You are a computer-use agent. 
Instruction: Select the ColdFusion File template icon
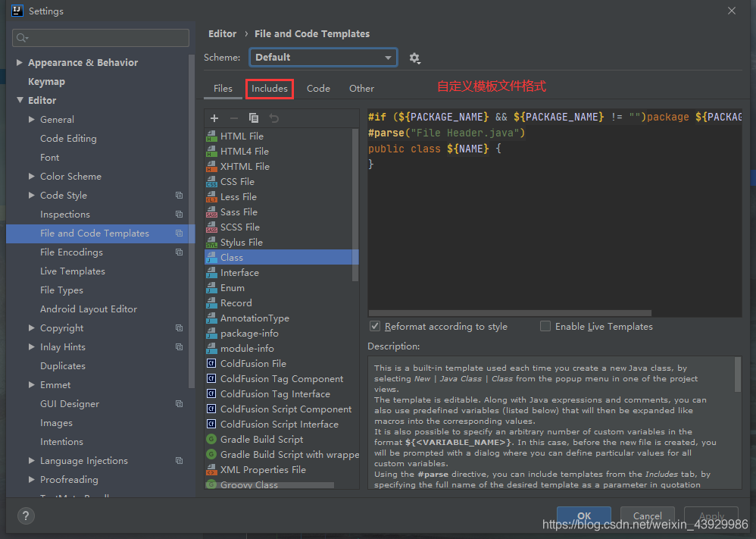(x=211, y=363)
